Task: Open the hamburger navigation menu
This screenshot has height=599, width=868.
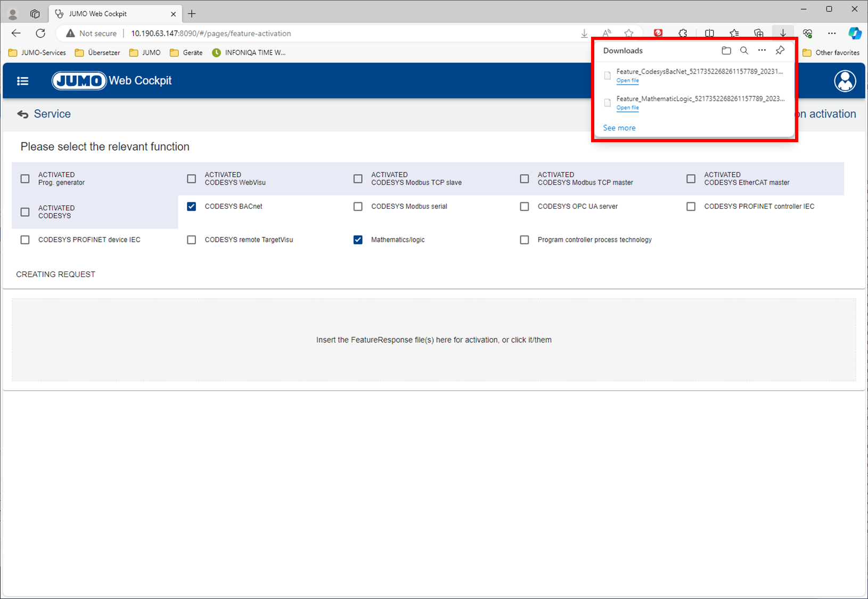Action: (22, 81)
